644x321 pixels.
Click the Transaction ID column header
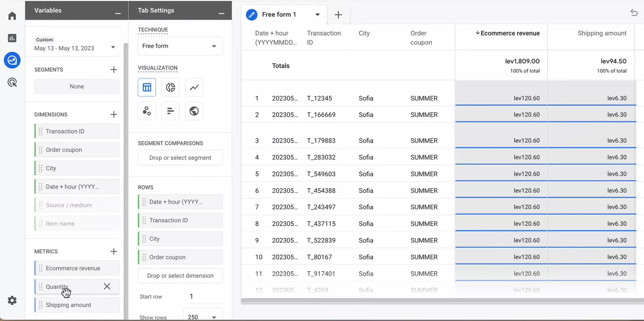pos(324,38)
